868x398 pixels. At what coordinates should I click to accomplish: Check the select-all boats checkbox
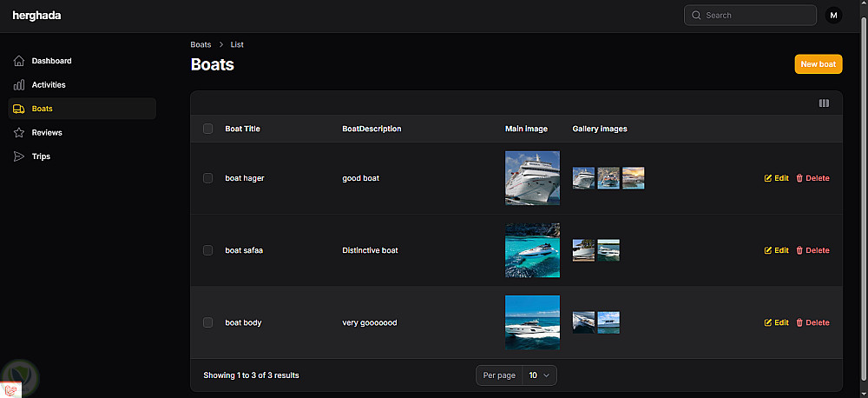[207, 129]
